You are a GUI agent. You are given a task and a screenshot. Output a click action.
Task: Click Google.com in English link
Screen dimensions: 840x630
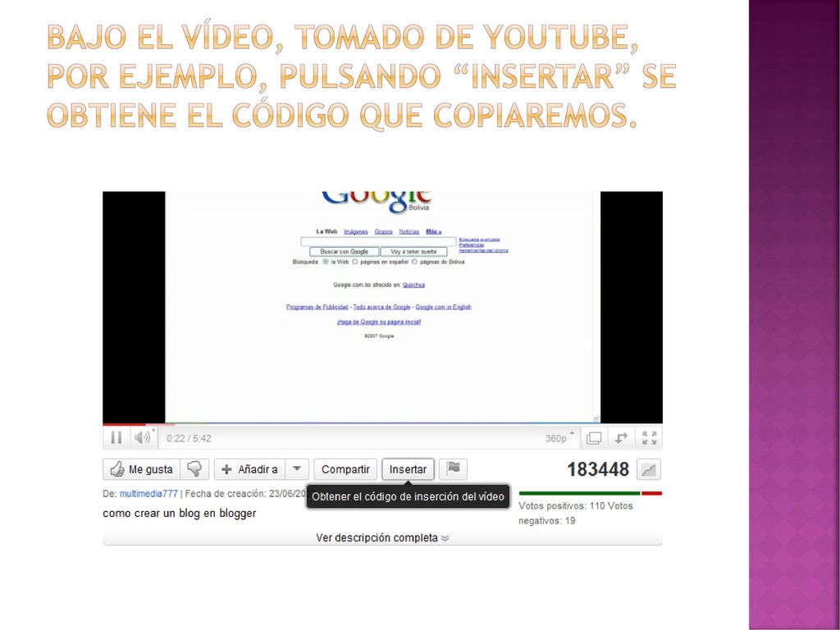(x=443, y=307)
